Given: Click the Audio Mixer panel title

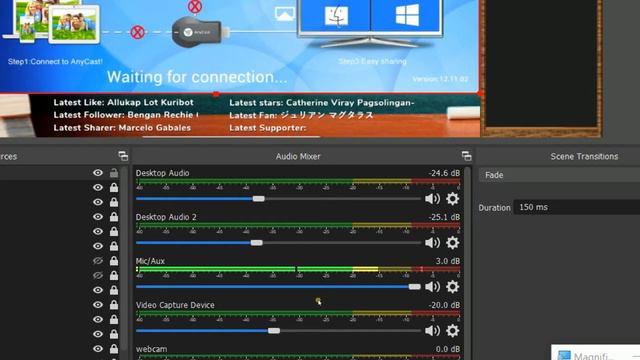Looking at the screenshot, I should point(298,156).
